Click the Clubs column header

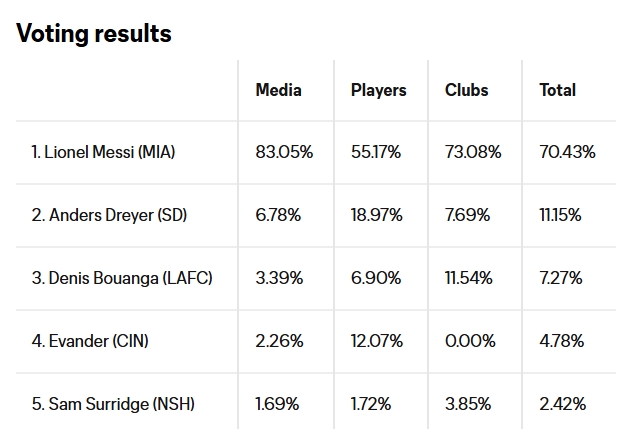point(466,90)
